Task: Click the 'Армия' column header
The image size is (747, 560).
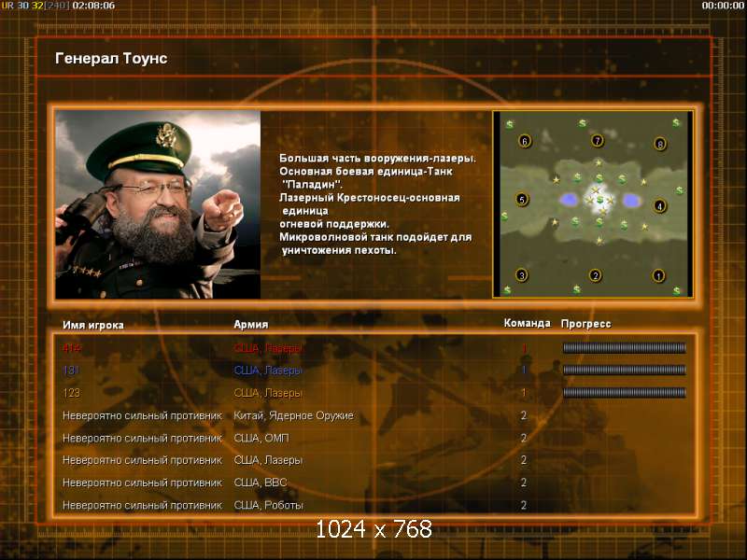Action: tap(251, 324)
